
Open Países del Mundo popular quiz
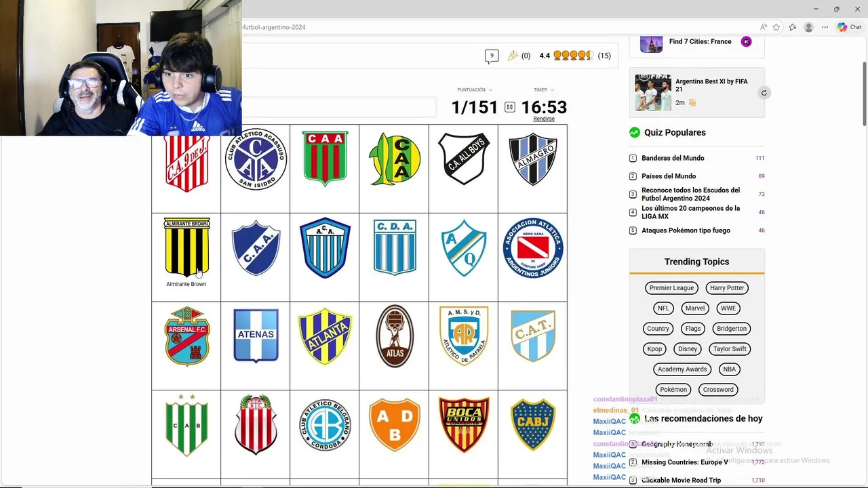point(669,176)
